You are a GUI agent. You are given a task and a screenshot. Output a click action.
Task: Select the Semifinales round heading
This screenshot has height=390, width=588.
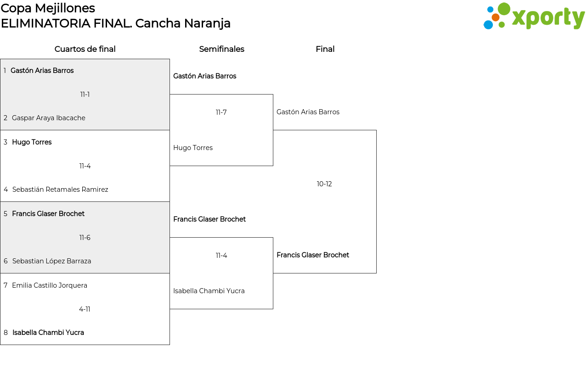[221, 49]
